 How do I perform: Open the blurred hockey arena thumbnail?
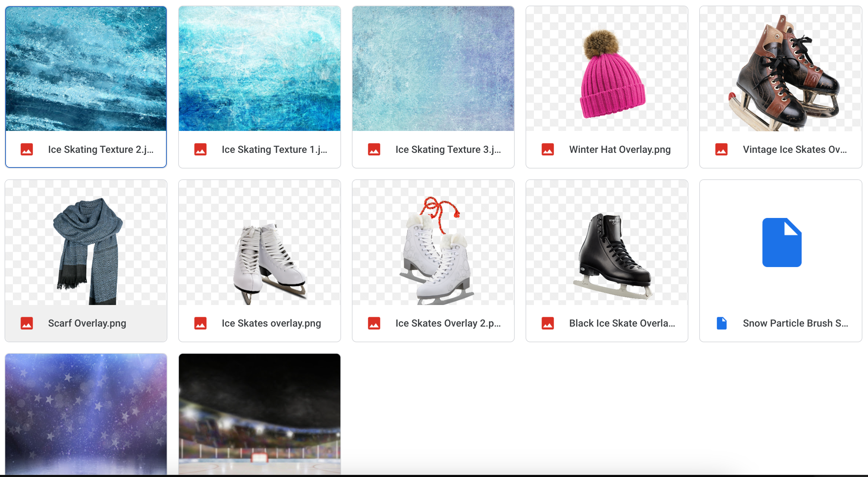click(260, 414)
